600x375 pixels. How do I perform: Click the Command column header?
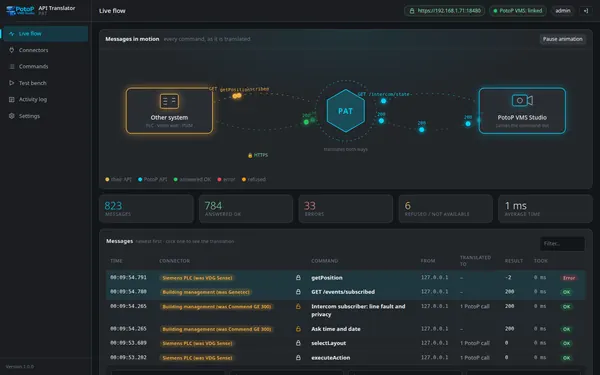(x=324, y=261)
